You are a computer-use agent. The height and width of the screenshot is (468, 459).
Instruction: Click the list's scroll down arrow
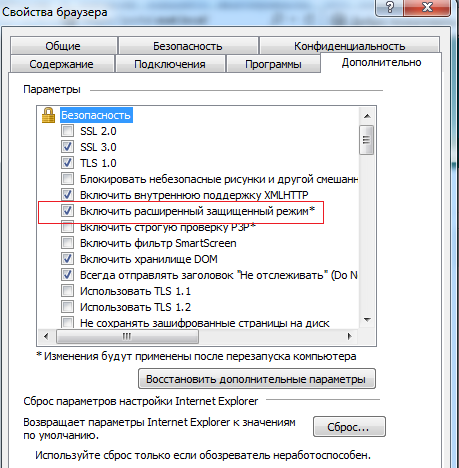[367, 320]
